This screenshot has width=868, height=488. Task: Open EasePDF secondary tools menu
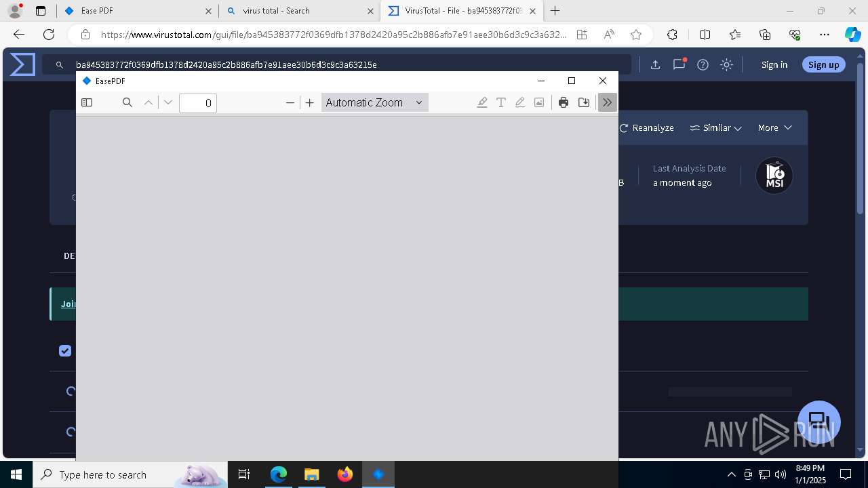607,102
